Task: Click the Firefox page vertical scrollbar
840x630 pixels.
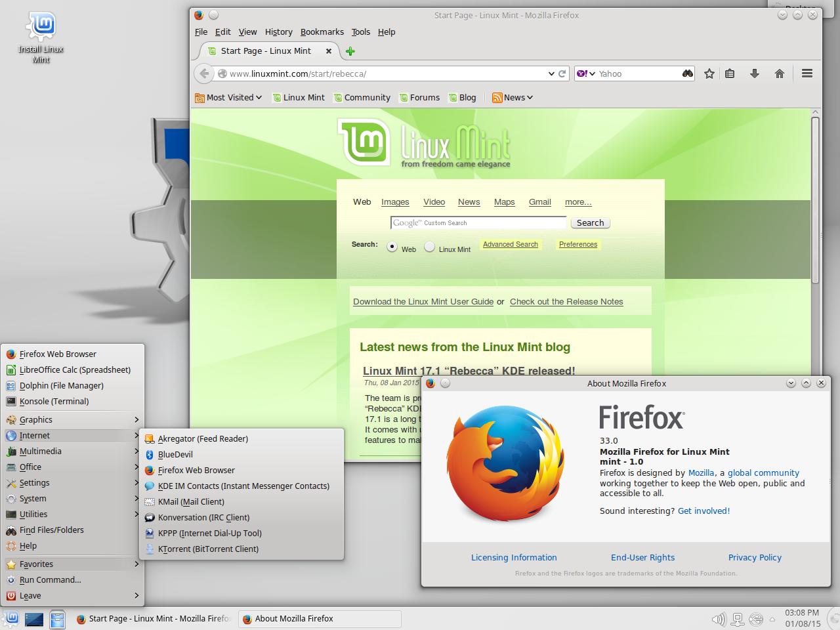Action: pos(815,200)
